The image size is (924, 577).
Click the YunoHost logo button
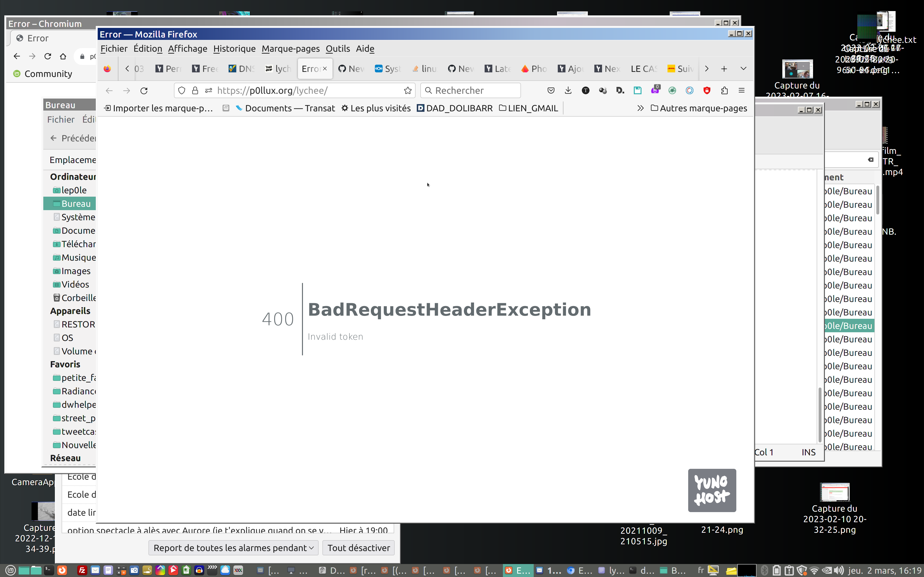coord(712,490)
